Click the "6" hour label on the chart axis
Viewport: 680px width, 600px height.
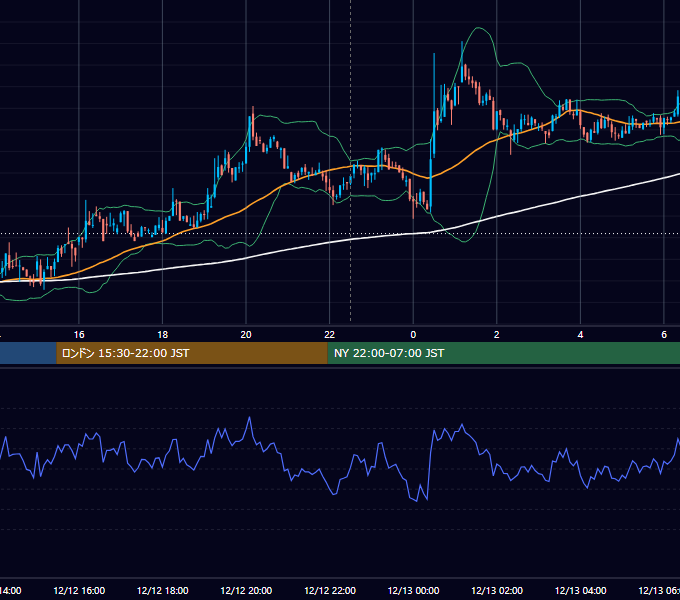coord(664,335)
